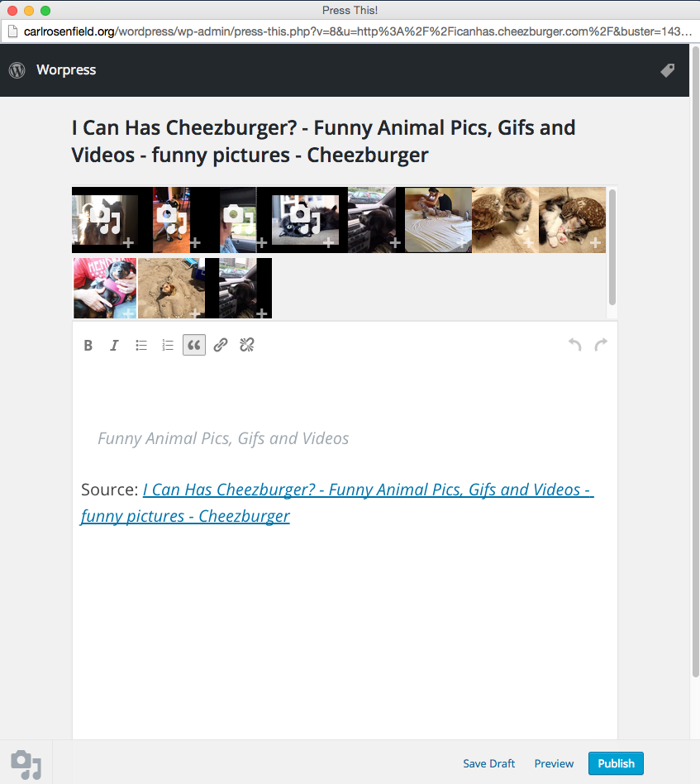Screen dimensions: 700x784
Task: Toggle the blockquote button off
Action: [194, 345]
